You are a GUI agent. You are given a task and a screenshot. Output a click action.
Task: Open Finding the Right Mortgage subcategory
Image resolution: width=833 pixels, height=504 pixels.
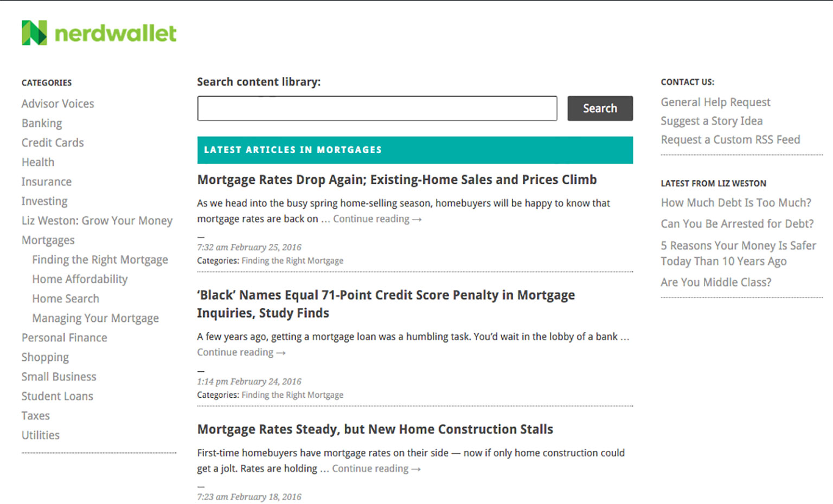point(100,260)
